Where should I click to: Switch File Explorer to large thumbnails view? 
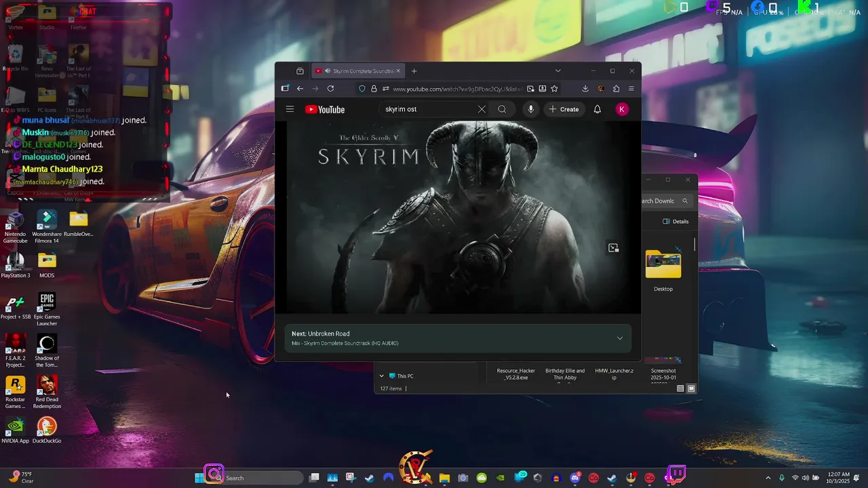pyautogui.click(x=691, y=388)
